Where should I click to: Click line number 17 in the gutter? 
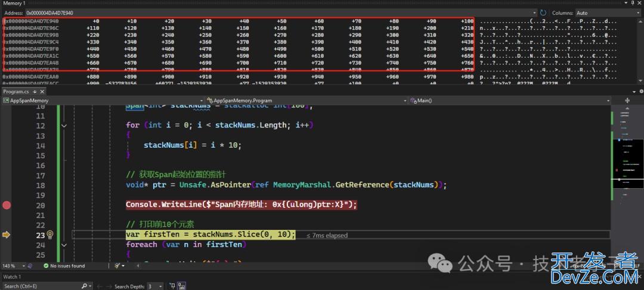click(x=41, y=176)
